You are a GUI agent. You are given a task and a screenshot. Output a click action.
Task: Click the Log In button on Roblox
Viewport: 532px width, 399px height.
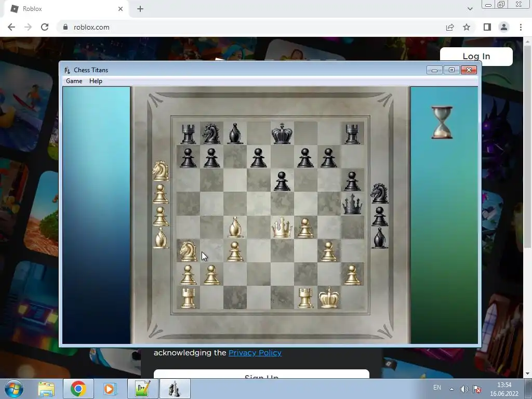click(x=476, y=56)
